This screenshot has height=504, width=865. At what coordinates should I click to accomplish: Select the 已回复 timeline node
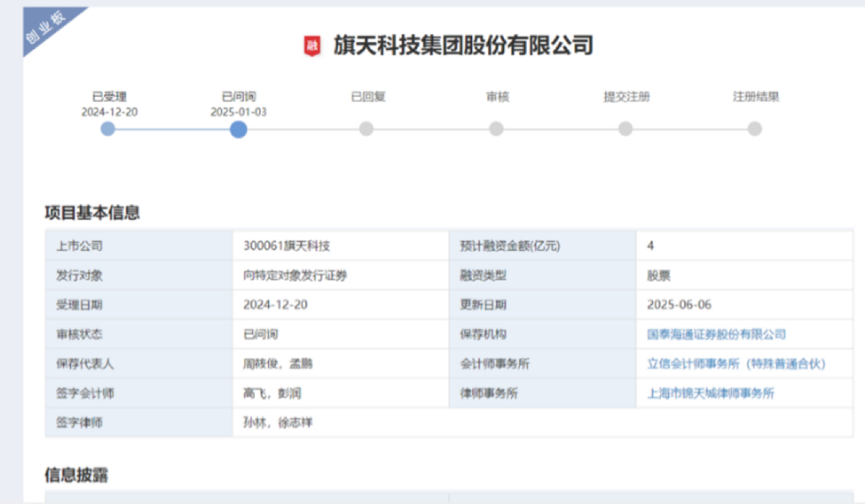tap(366, 129)
